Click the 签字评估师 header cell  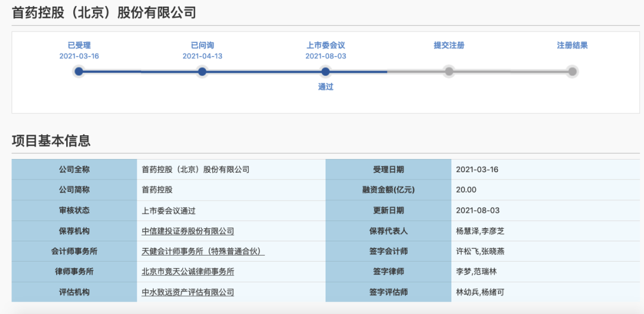tap(389, 292)
